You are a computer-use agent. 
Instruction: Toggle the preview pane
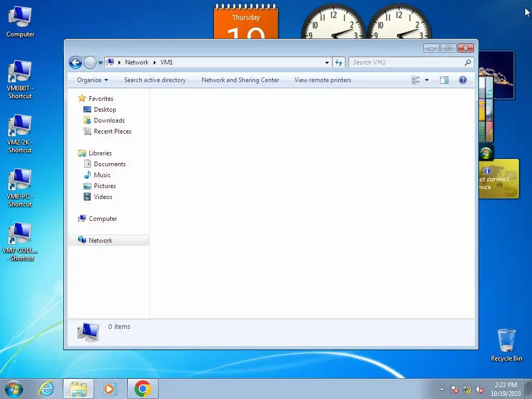pyautogui.click(x=444, y=80)
